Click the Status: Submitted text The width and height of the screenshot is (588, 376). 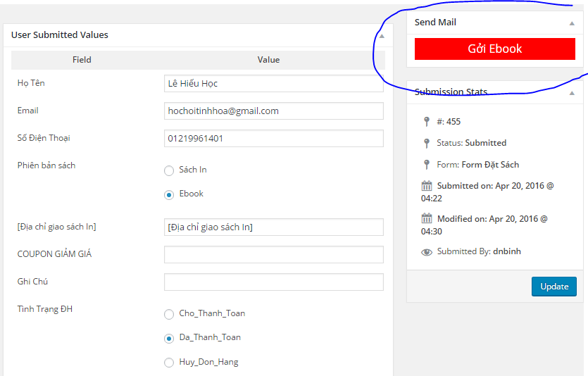(471, 143)
